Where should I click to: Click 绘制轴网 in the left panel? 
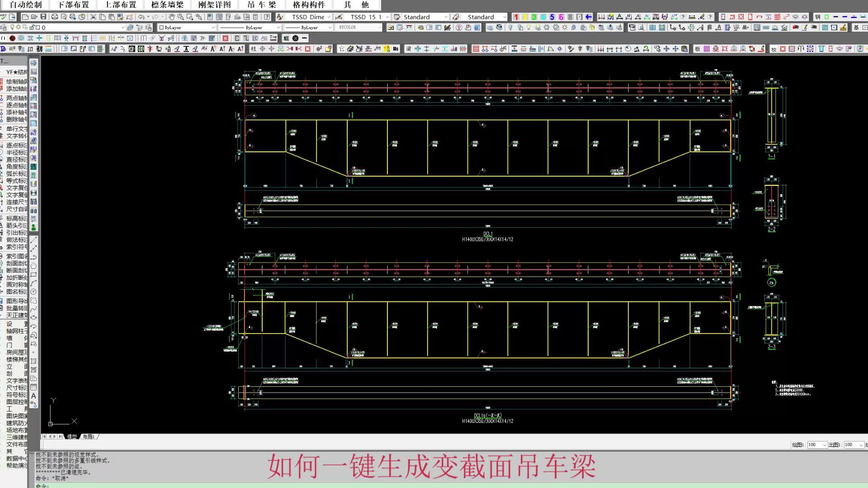(x=16, y=81)
